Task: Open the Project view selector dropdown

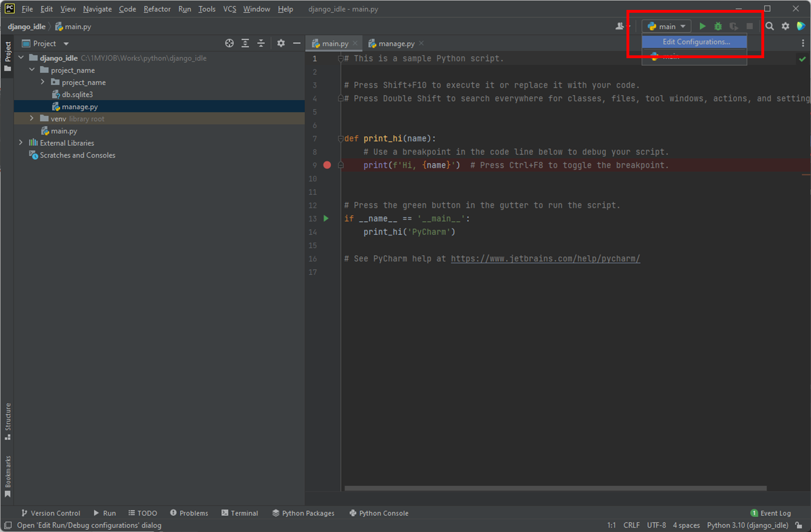Action: click(46, 44)
